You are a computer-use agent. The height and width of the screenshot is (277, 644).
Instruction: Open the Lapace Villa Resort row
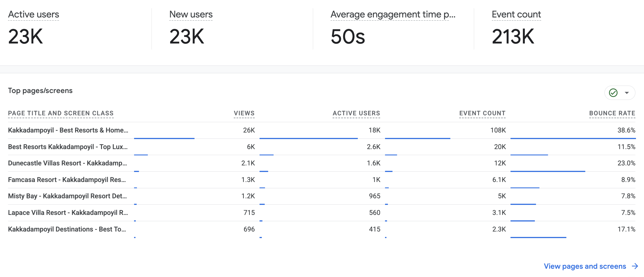coord(322,213)
